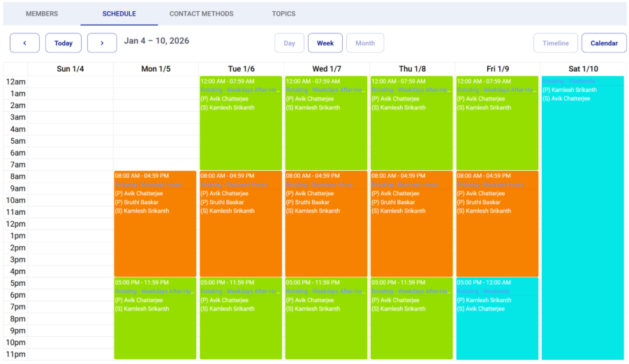Show the schedule as a Timeline
629x364 pixels.
(x=556, y=43)
